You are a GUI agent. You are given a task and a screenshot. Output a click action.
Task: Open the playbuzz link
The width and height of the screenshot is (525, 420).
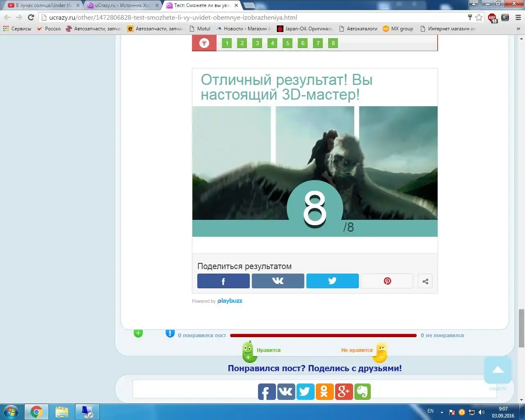coord(230,301)
